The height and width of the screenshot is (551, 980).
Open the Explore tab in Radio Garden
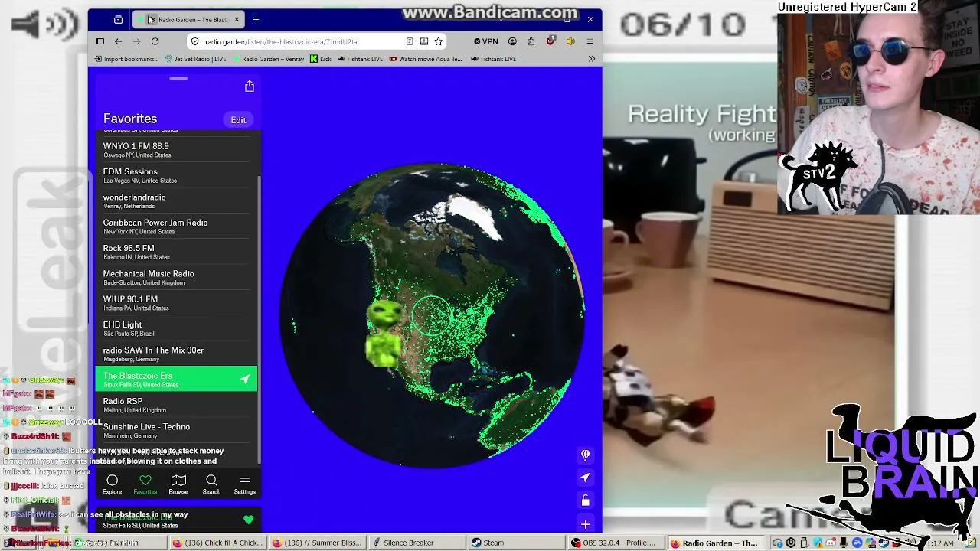pos(112,484)
